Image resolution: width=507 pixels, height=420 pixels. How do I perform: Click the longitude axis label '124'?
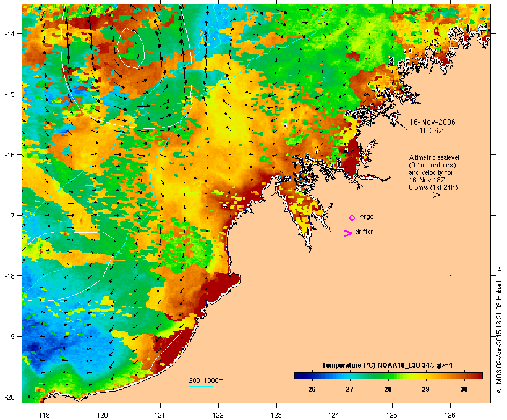[x=334, y=415]
